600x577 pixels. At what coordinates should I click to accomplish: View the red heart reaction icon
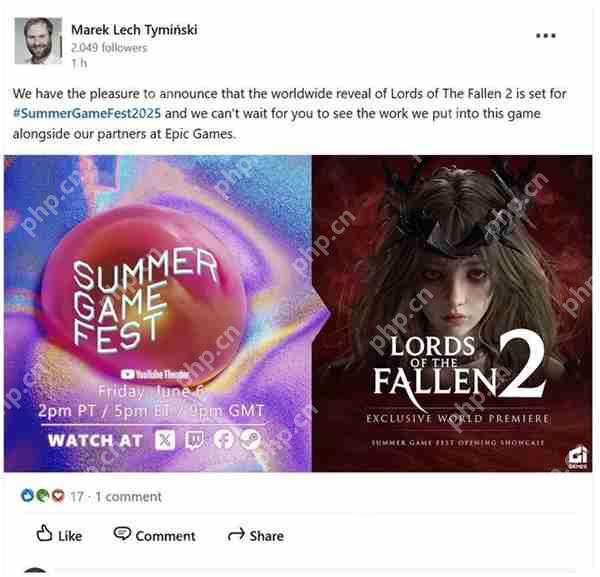tap(58, 496)
